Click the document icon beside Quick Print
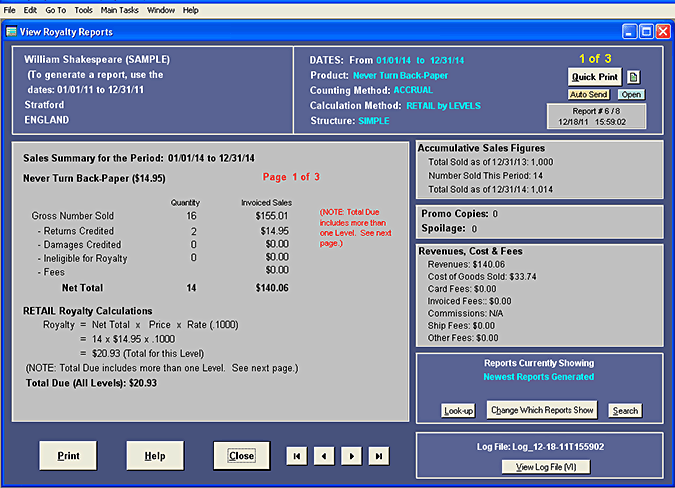Image resolution: width=675 pixels, height=488 pixels. tap(634, 77)
